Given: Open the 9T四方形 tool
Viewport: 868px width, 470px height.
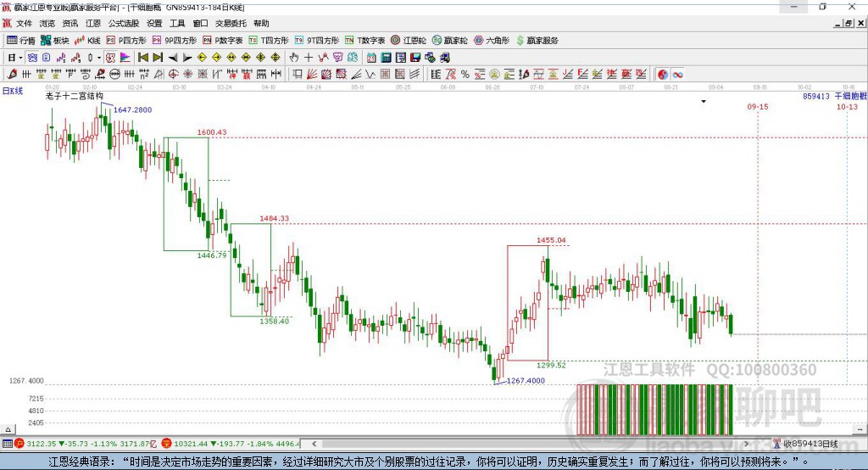Looking at the screenshot, I should (x=317, y=41).
